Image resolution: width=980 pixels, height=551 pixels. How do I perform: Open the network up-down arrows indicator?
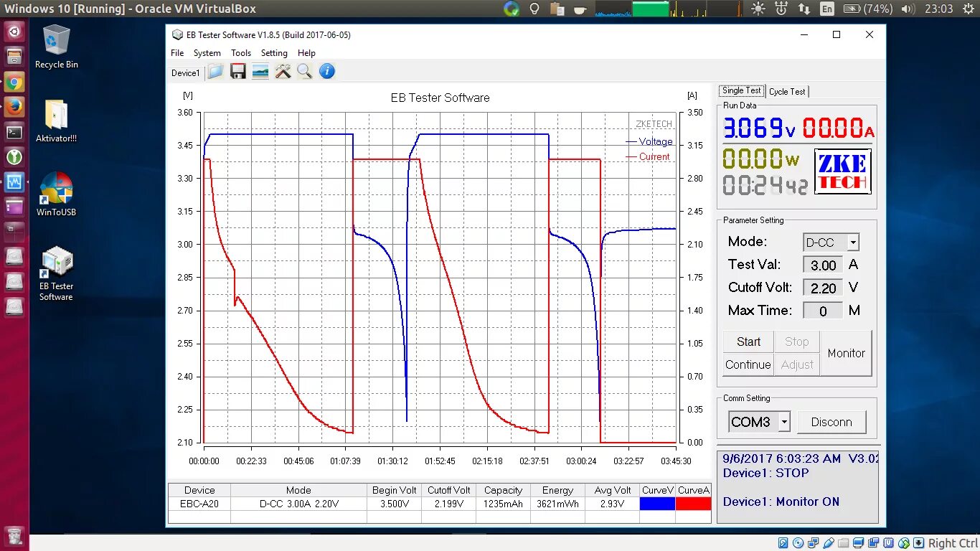click(804, 9)
